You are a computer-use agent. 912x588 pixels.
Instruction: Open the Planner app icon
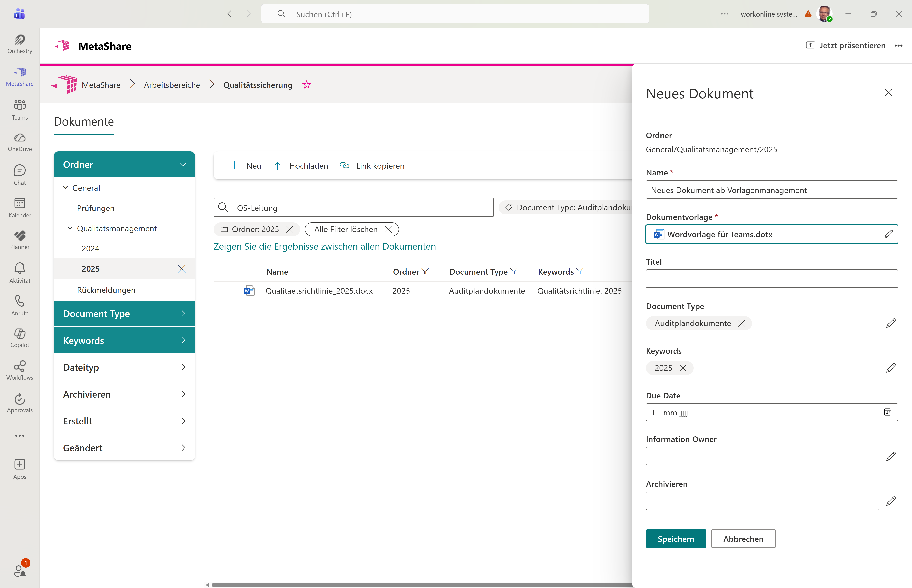point(19,240)
